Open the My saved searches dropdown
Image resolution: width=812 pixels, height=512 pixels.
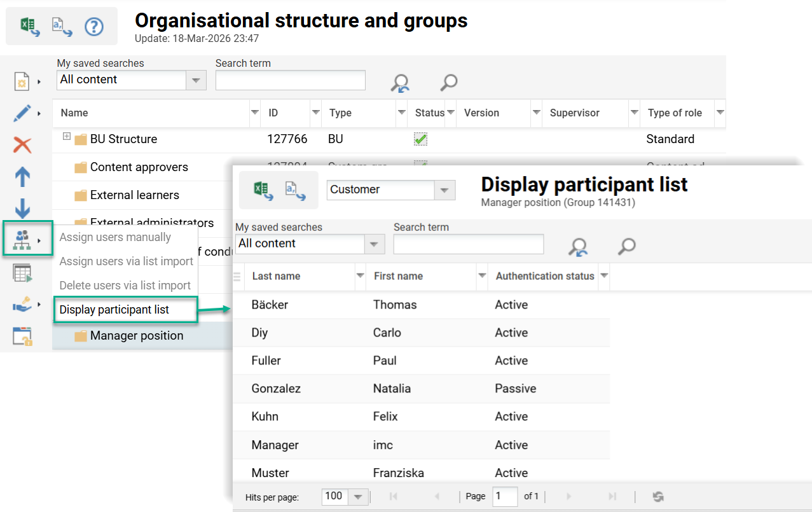(x=196, y=80)
